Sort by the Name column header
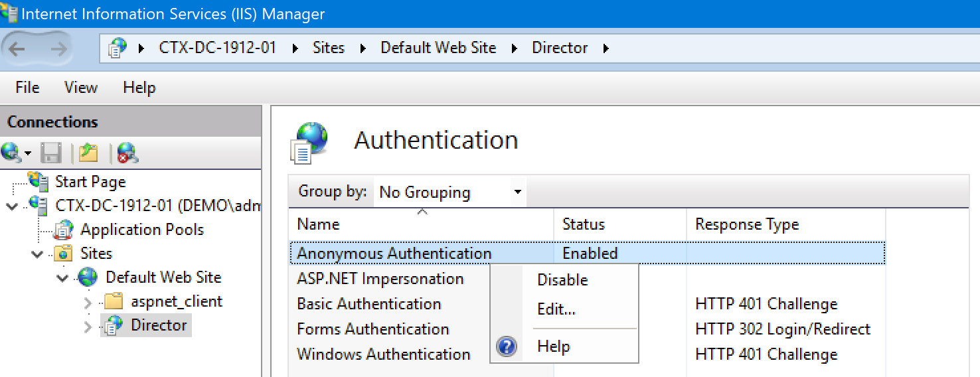The height and width of the screenshot is (377, 980). click(x=421, y=224)
